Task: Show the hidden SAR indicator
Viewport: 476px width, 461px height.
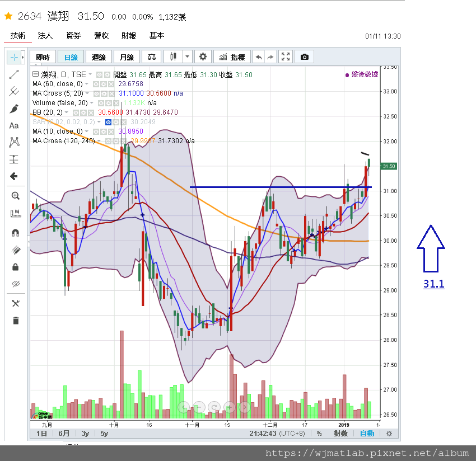Action: click(108, 122)
